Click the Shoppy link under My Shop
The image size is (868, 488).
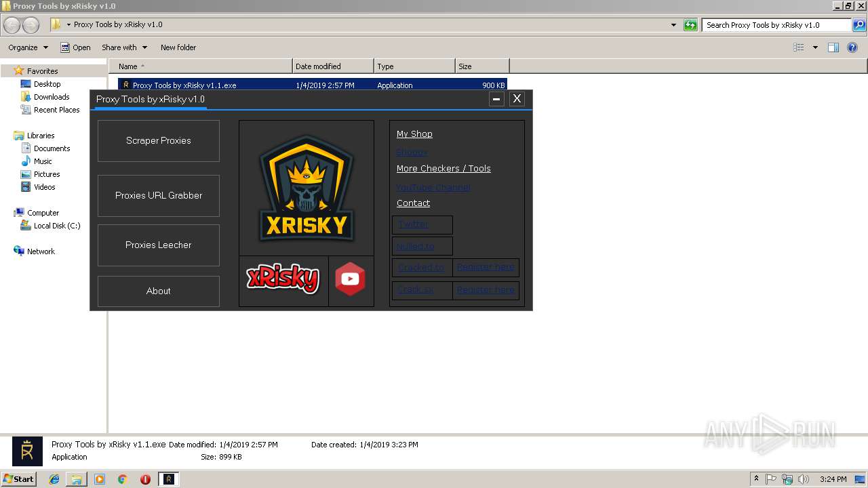click(x=412, y=152)
